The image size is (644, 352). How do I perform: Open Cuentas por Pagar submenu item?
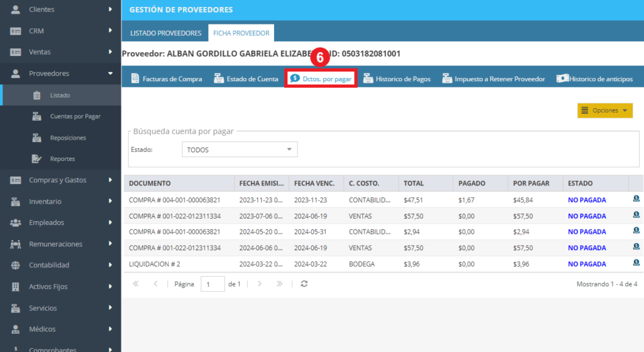75,116
